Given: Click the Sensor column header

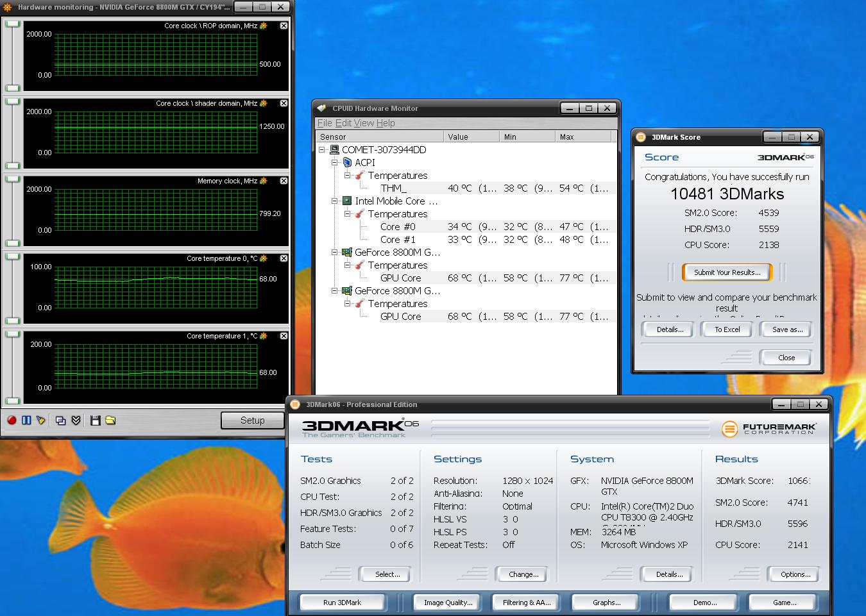Looking at the screenshot, I should tap(380, 137).
